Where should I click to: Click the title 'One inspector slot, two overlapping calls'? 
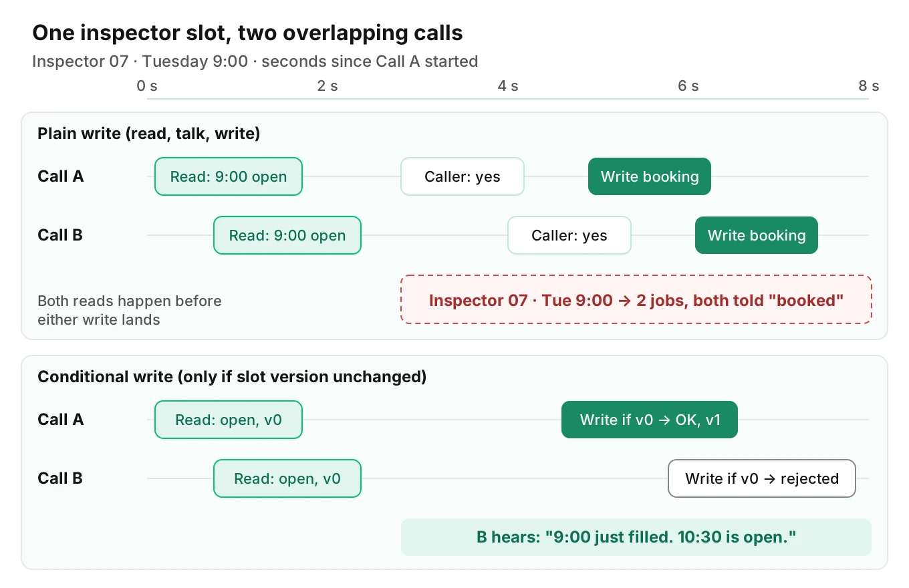(x=247, y=33)
